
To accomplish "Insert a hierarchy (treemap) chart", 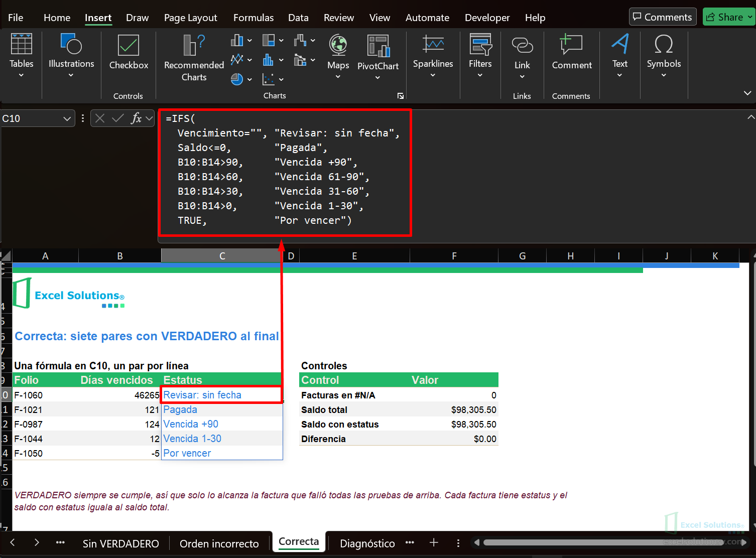I will coord(273,41).
